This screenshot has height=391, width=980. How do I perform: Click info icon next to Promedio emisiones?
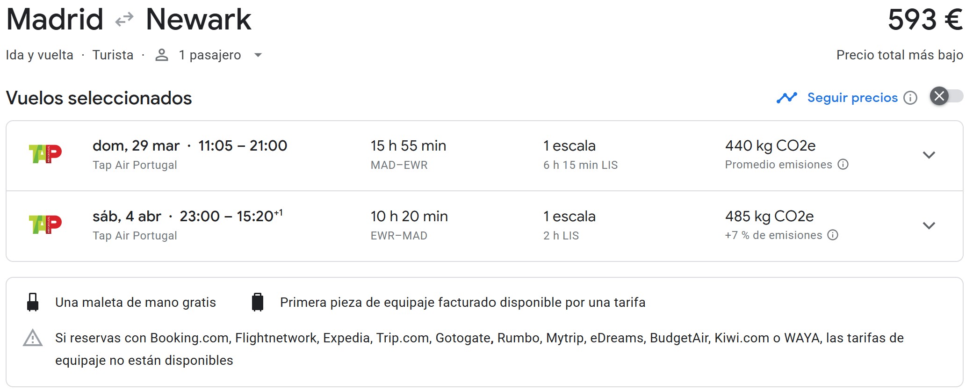843,165
